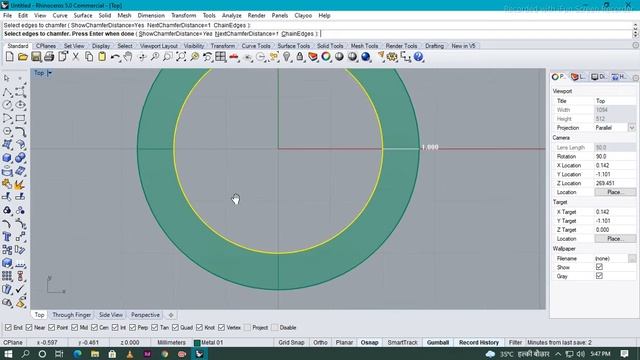
Task: Select the Polyline tool in left sidebar
Action: click(7, 92)
